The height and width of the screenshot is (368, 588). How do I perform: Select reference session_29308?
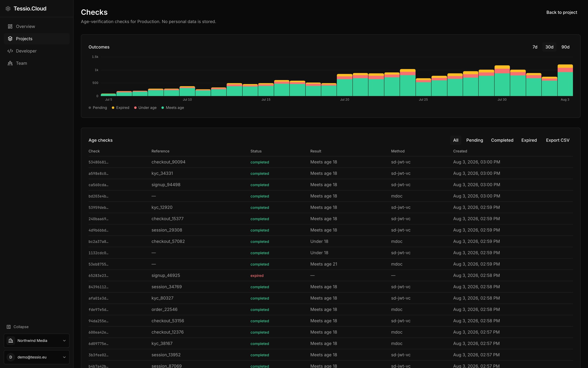pyautogui.click(x=167, y=230)
